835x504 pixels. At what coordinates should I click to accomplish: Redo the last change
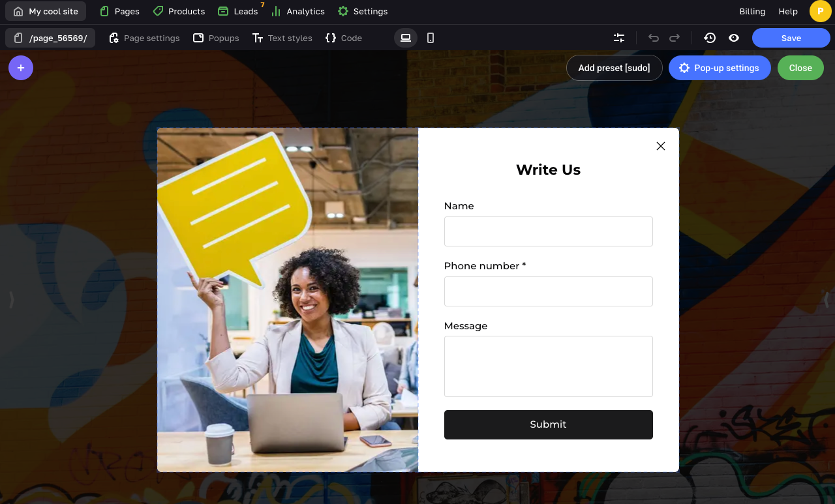point(675,38)
